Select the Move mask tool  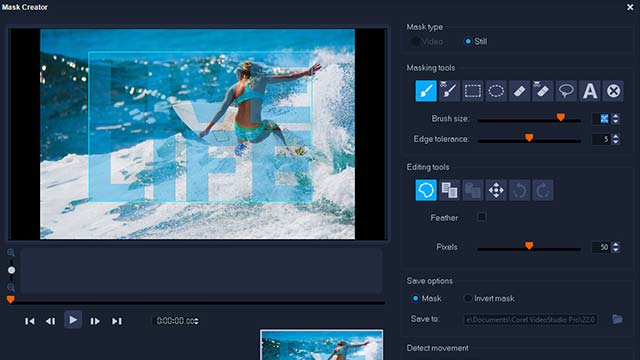(496, 190)
